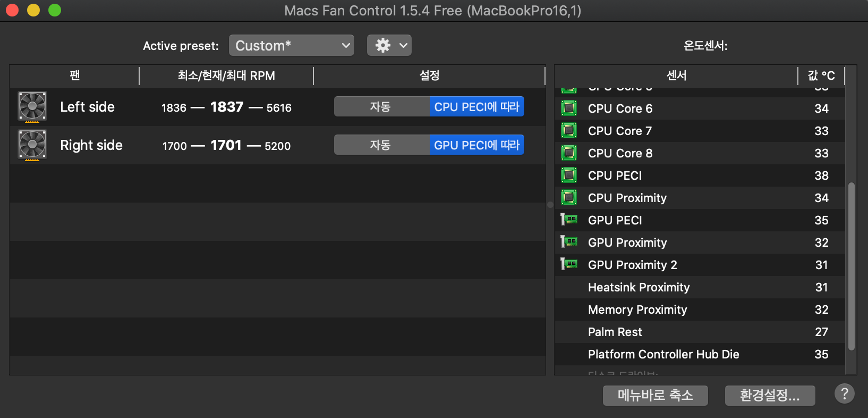Set Right side fan to 자동 mode

tap(381, 145)
